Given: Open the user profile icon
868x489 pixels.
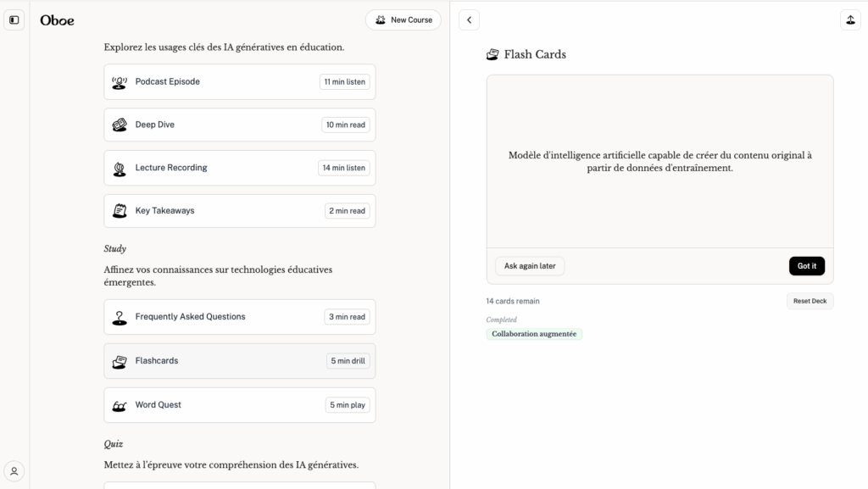Looking at the screenshot, I should pyautogui.click(x=14, y=471).
